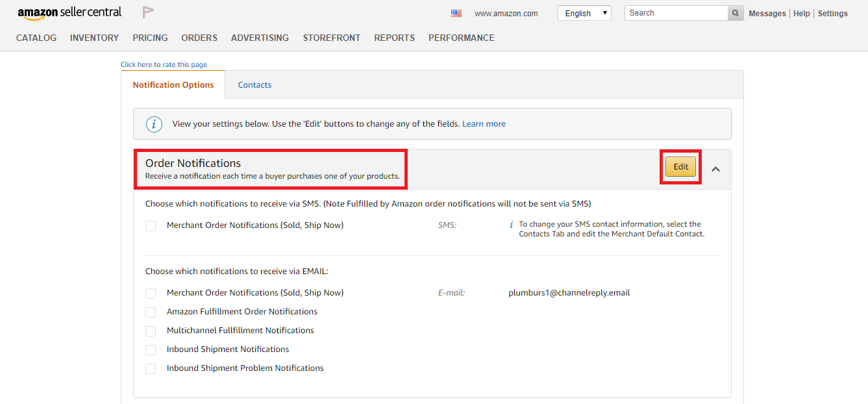Open the Settings link
This screenshot has width=868, height=404.
833,14
